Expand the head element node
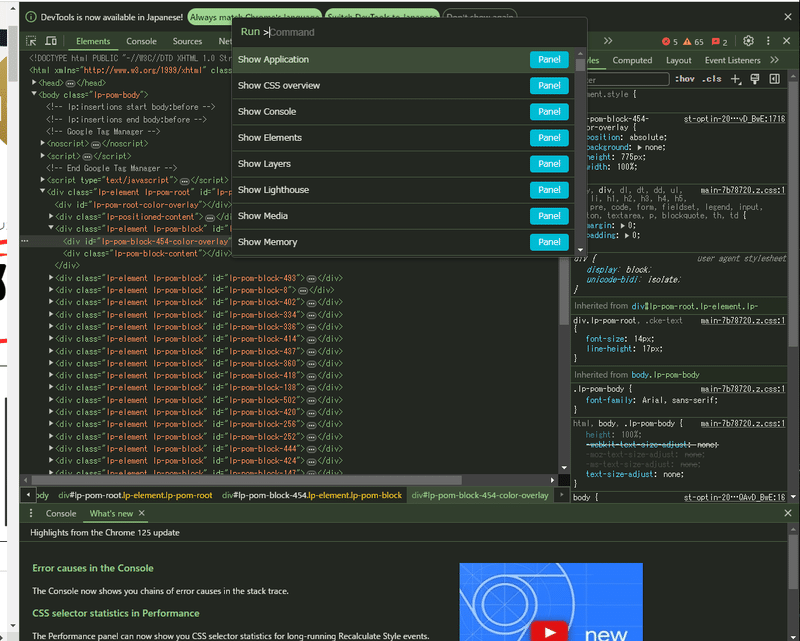The width and height of the screenshot is (800, 641). [34, 82]
